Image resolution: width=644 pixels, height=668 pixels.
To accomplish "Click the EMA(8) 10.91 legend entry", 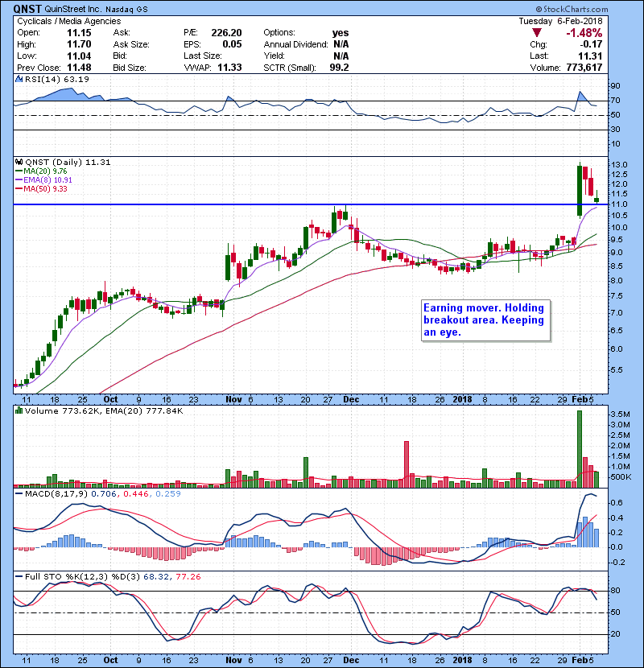I will (43, 180).
